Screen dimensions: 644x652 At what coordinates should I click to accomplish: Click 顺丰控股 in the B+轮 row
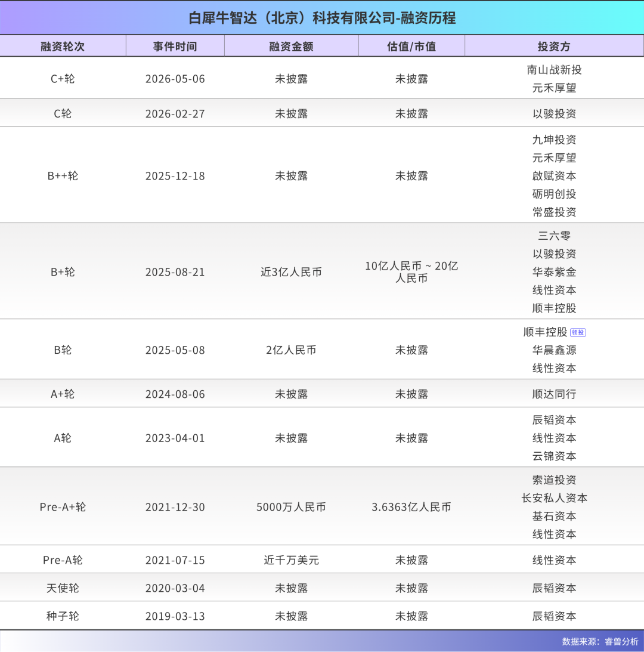[554, 308]
